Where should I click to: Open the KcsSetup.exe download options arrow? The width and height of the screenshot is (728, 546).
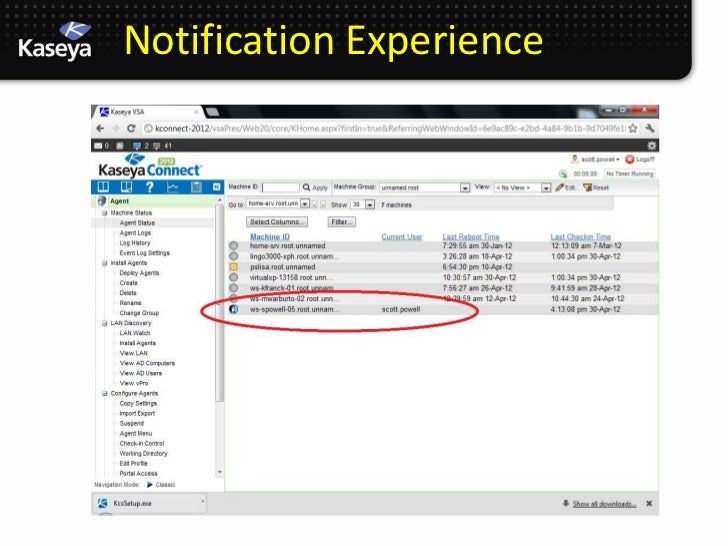pos(202,502)
